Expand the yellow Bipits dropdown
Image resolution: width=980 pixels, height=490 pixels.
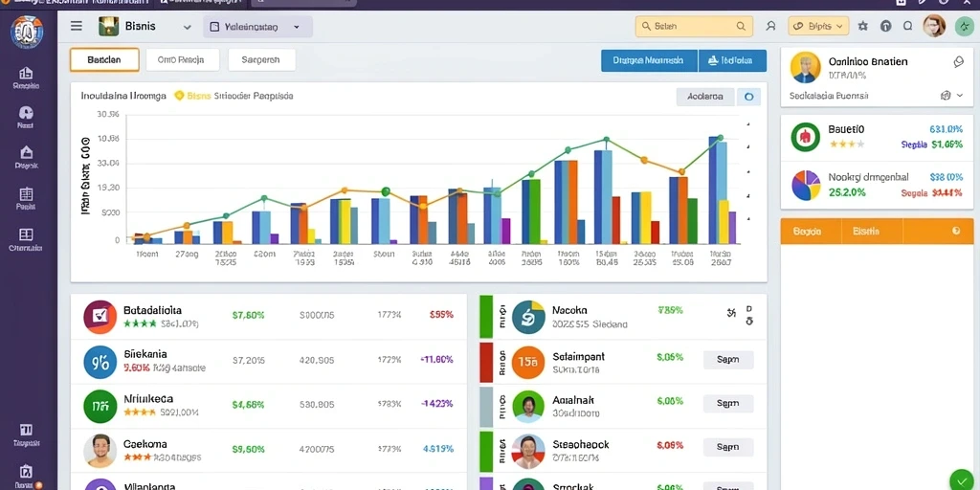click(x=818, y=26)
